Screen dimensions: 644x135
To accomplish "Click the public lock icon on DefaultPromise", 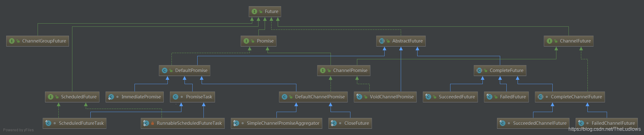I will point(171,70).
